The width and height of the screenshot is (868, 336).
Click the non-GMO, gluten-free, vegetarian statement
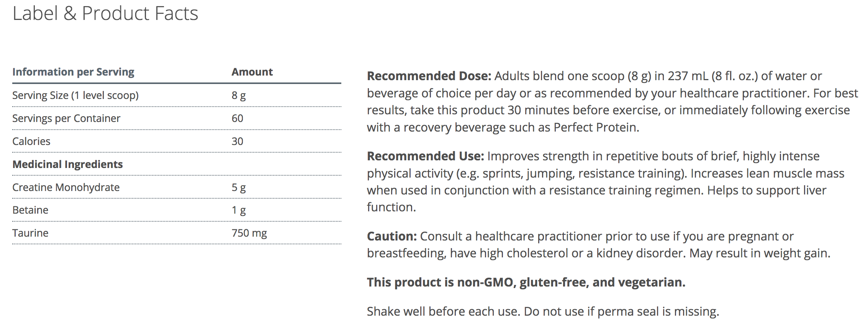click(526, 282)
